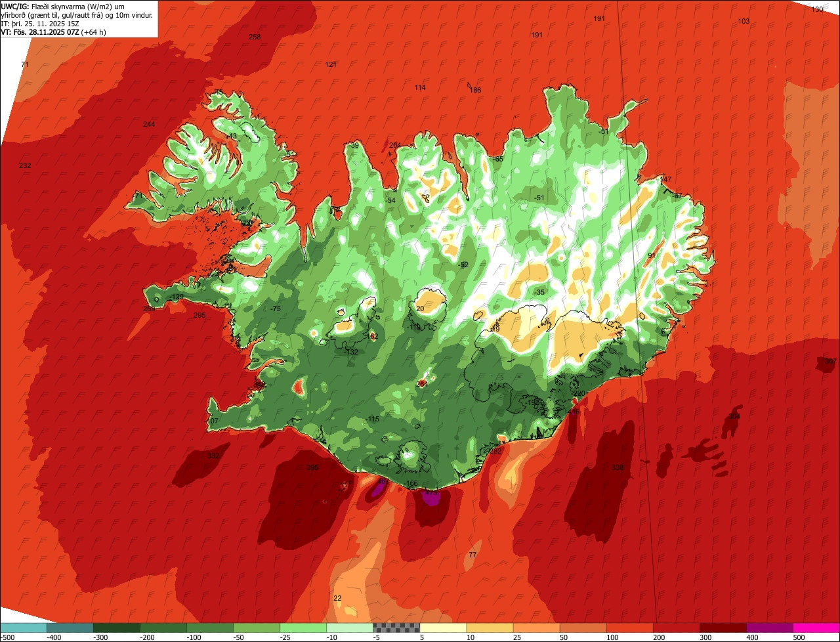The width and height of the screenshot is (840, 642).
Task: Click the 220 value below Vatnajökull
Action: tap(579, 393)
